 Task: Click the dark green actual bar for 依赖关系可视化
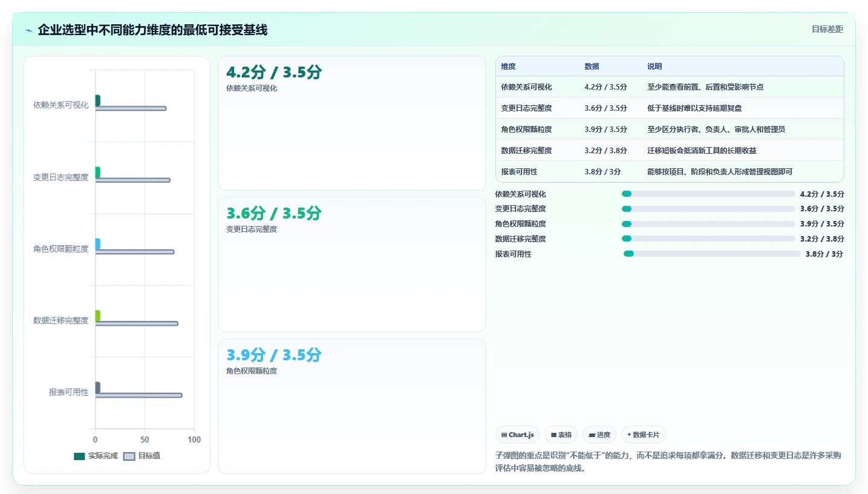97,100
